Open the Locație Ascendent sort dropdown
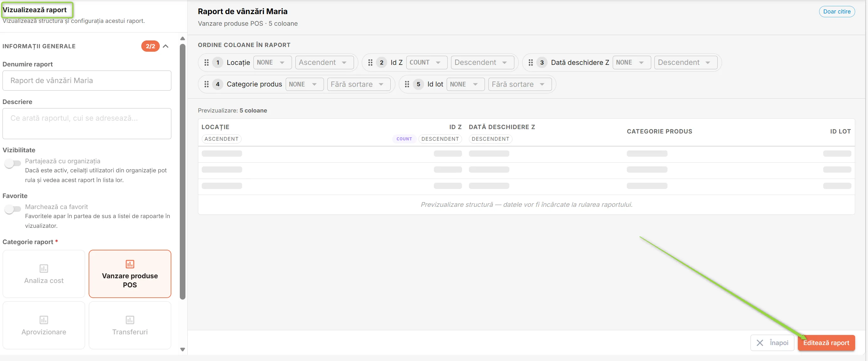Image resolution: width=868 pixels, height=361 pixels. (x=324, y=62)
